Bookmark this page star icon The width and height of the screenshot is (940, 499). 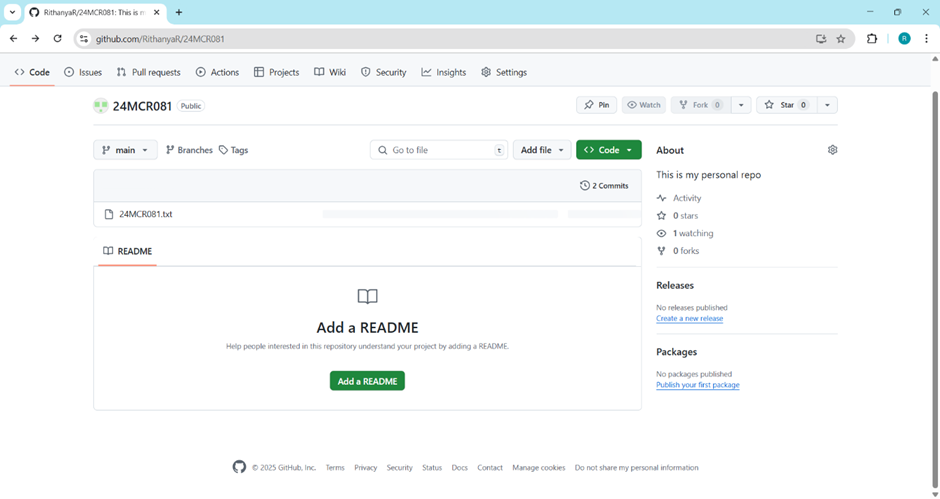click(840, 38)
